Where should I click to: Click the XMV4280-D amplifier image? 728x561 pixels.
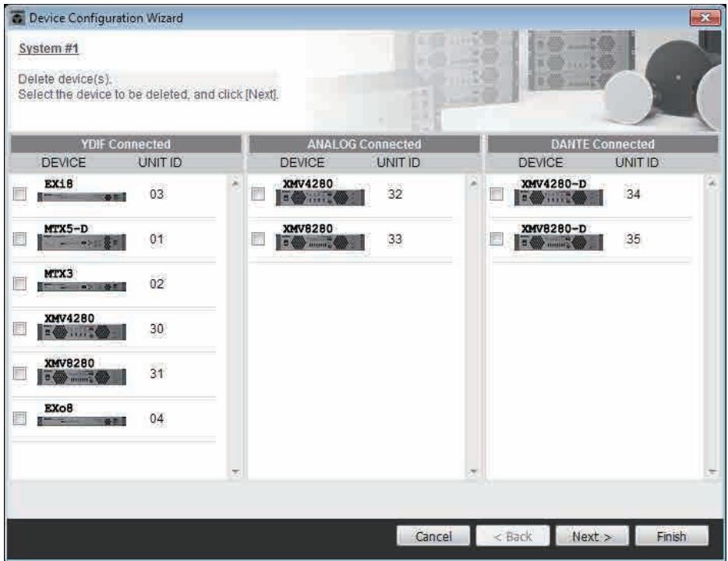pyautogui.click(x=559, y=198)
